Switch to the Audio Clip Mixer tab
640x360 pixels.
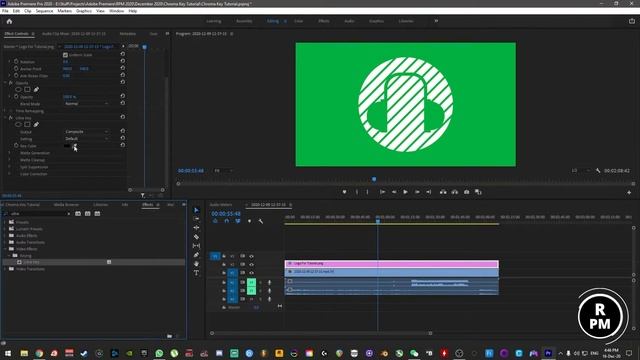(74, 33)
